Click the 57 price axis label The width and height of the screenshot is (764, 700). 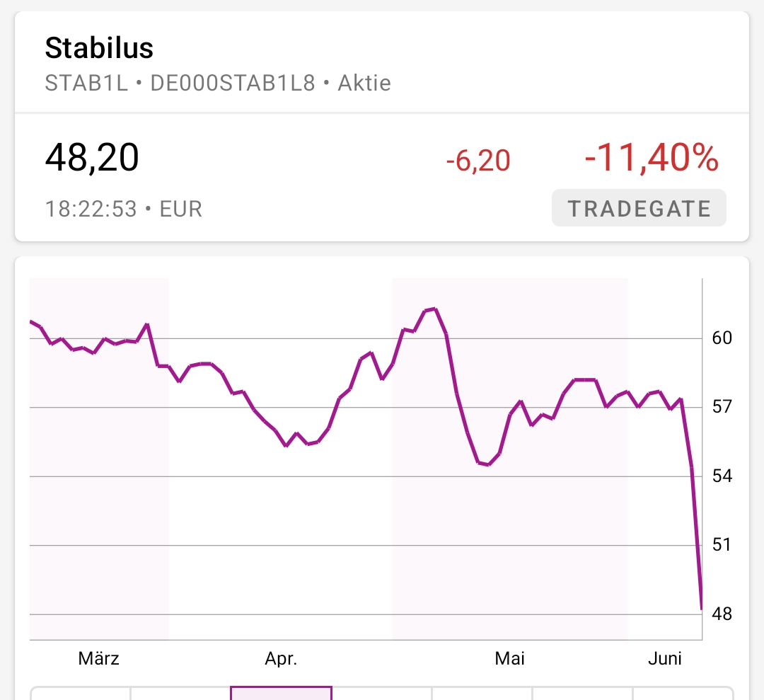722,407
